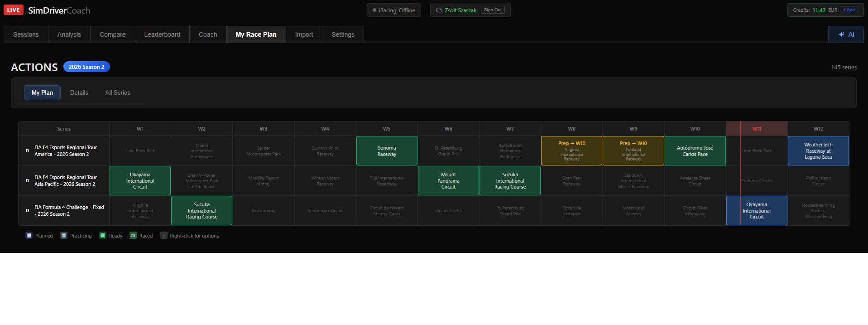
Task: Click the Ready checkmark legend icon
Action: pos(103,235)
